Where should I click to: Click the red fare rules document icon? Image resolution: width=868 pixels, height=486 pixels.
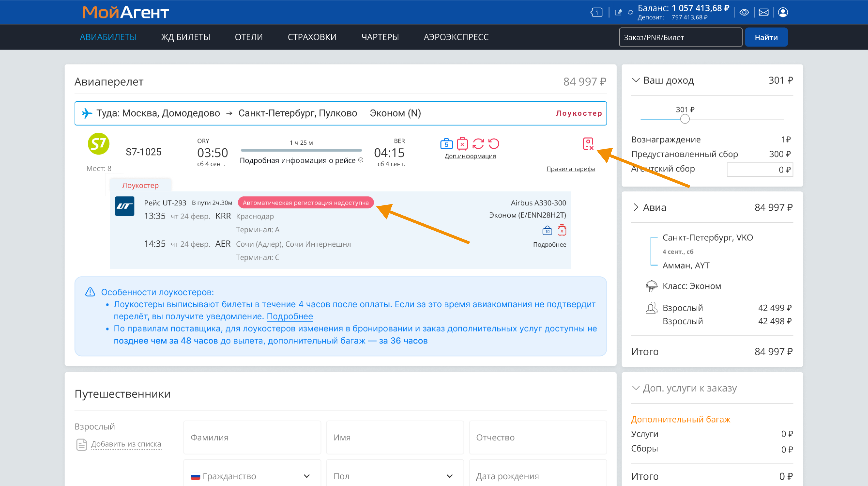tap(588, 144)
